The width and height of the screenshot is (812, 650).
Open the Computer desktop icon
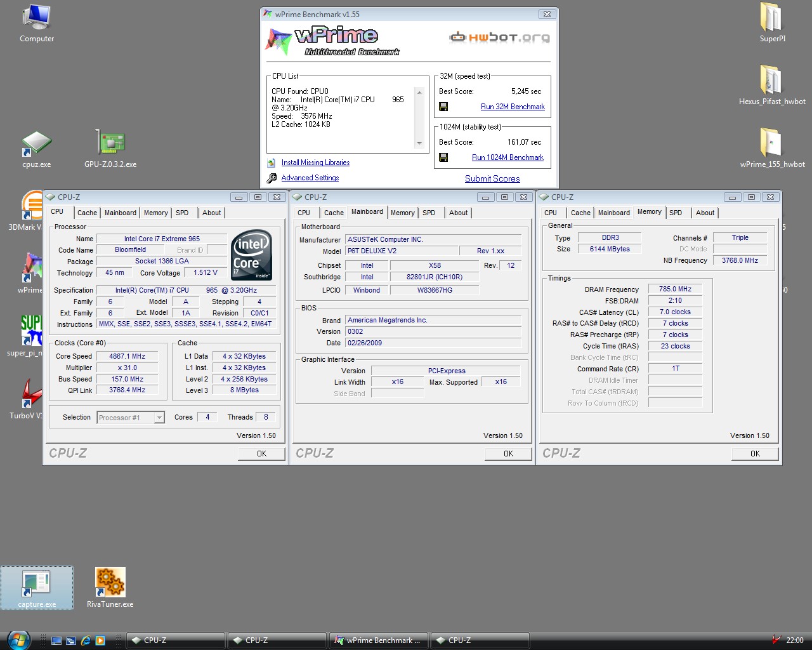[36, 23]
